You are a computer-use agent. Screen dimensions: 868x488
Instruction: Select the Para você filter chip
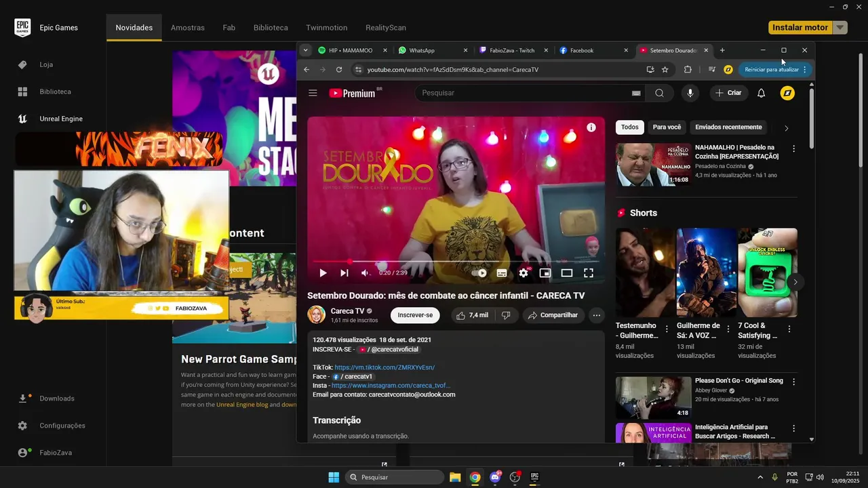tap(667, 127)
